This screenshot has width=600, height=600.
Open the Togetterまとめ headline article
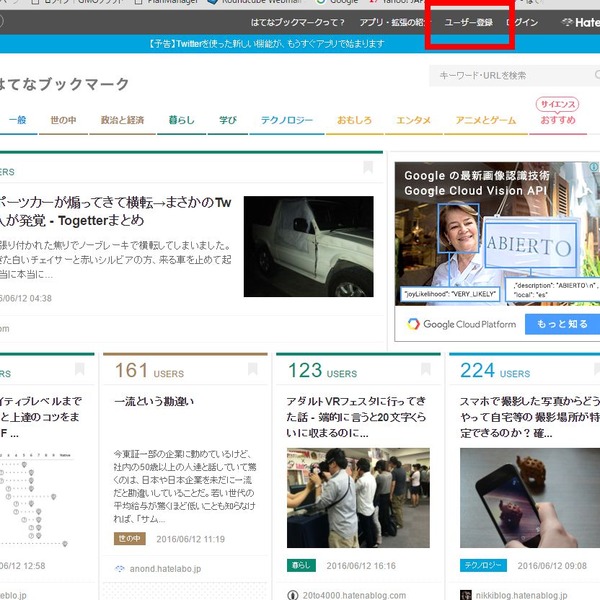click(116, 211)
